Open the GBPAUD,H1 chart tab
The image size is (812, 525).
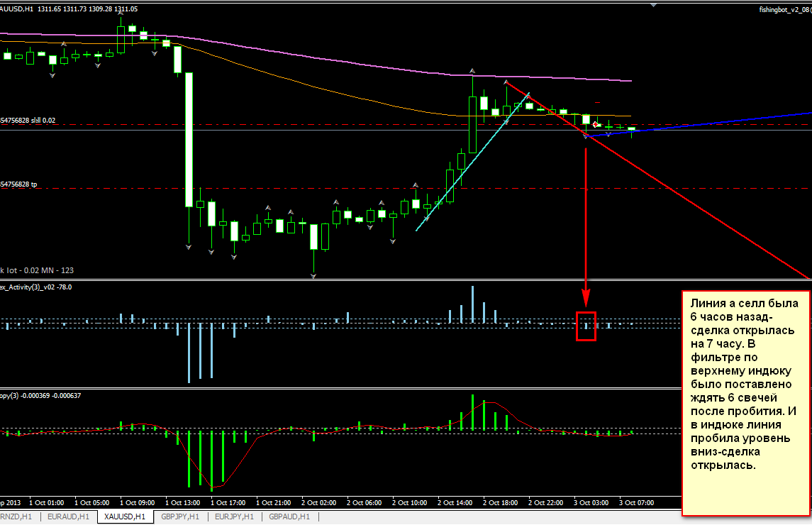[x=289, y=516]
